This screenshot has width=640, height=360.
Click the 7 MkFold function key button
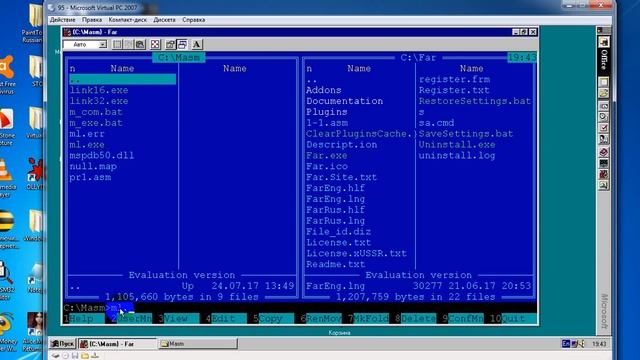point(368,318)
